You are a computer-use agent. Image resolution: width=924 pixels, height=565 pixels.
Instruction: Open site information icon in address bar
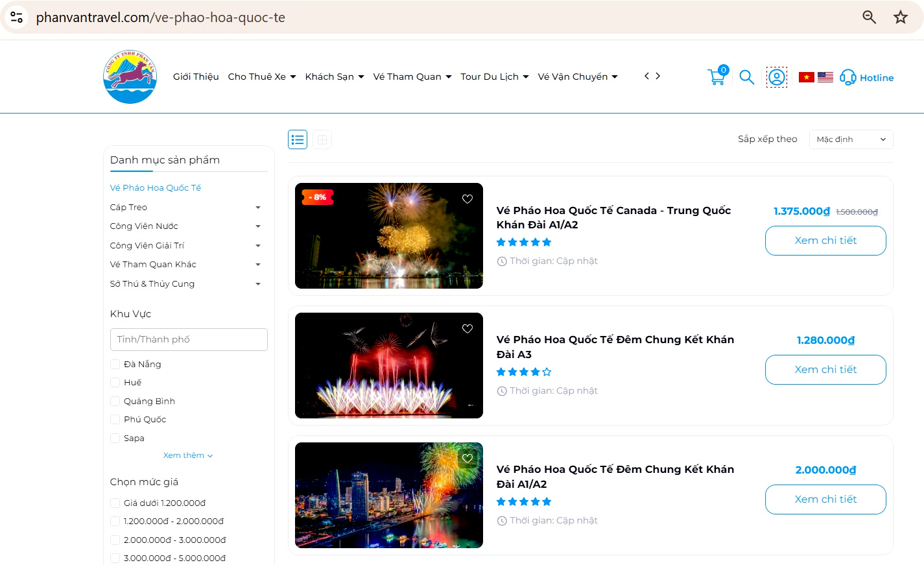point(17,18)
